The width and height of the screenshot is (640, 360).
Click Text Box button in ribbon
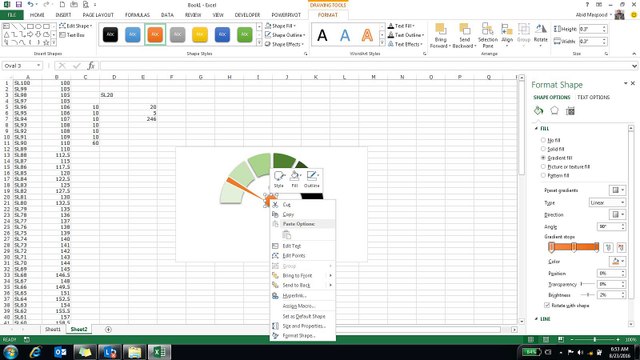tap(72, 35)
